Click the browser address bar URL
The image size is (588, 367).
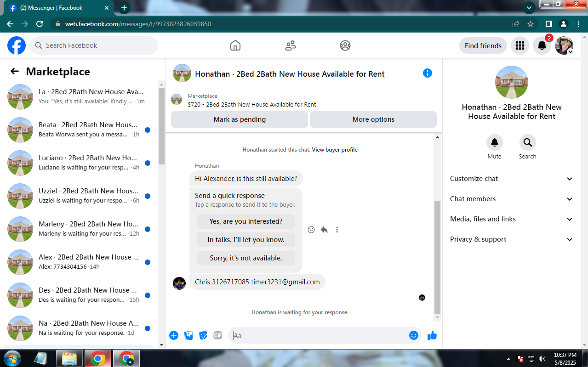click(x=138, y=24)
